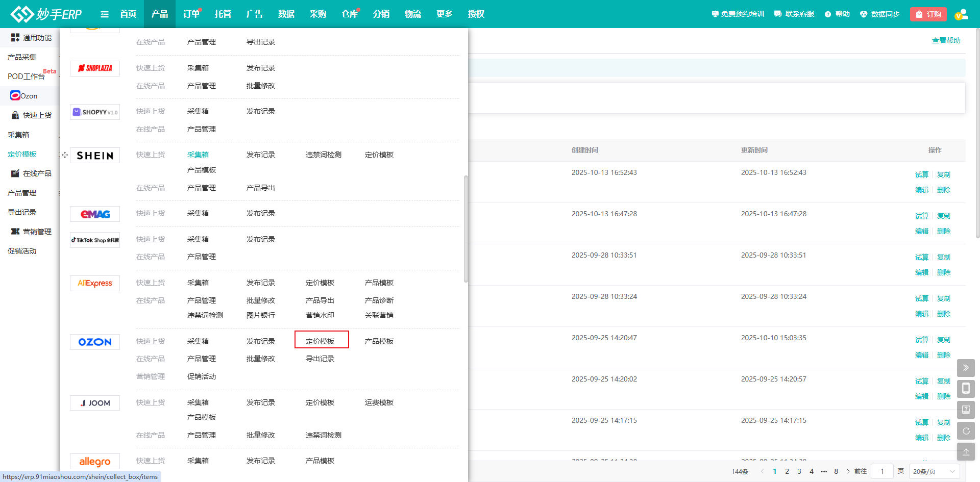The width and height of the screenshot is (980, 482).
Task: Open the user account avatar icon
Action: pos(961,14)
